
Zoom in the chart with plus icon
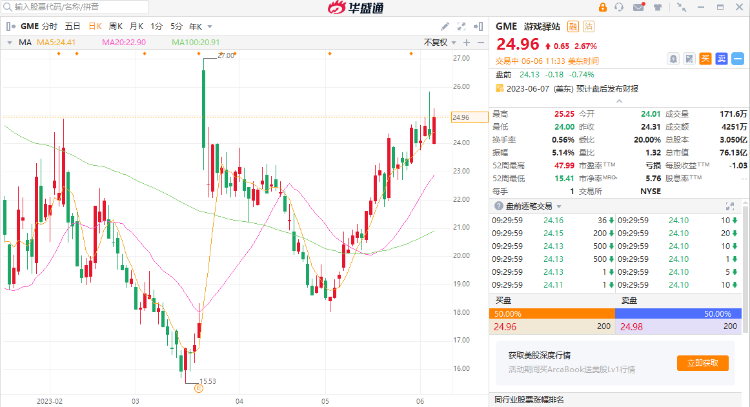pos(466,43)
